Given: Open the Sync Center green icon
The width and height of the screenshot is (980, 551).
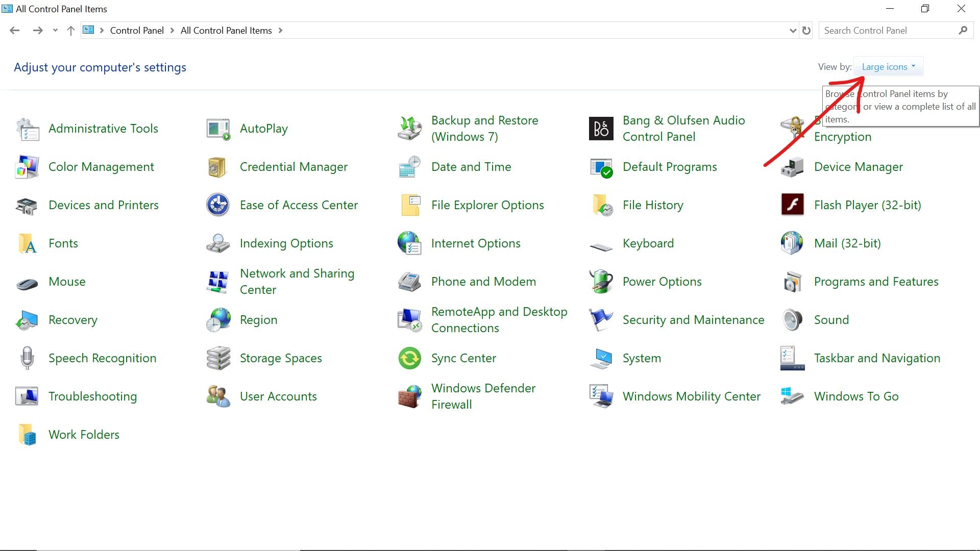Looking at the screenshot, I should coord(409,358).
